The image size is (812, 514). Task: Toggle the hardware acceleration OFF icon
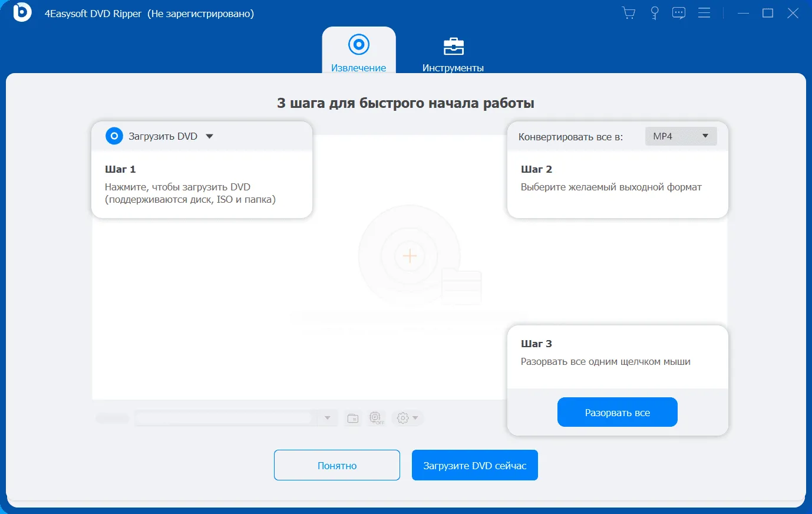click(376, 418)
